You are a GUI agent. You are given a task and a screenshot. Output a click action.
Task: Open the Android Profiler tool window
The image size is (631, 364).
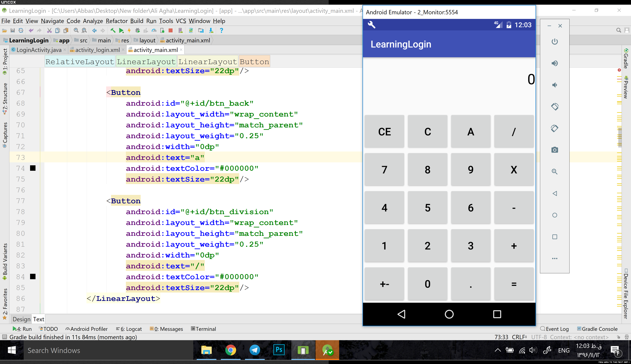tap(86, 329)
